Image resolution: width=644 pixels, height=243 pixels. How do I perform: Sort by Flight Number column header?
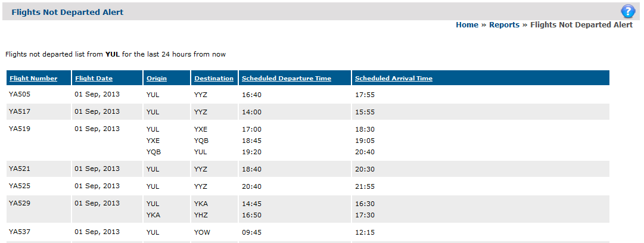pyautogui.click(x=34, y=79)
